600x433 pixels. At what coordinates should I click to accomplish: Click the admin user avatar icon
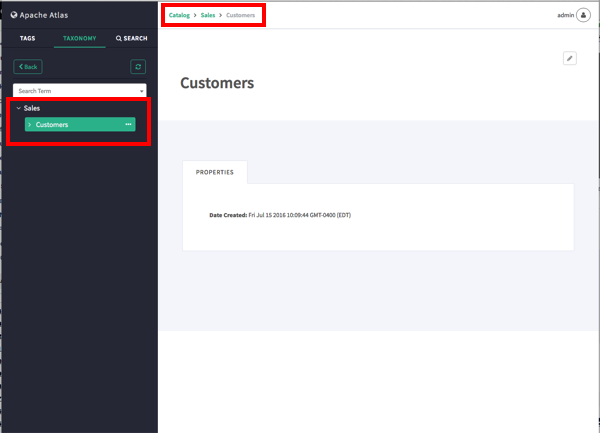[583, 15]
